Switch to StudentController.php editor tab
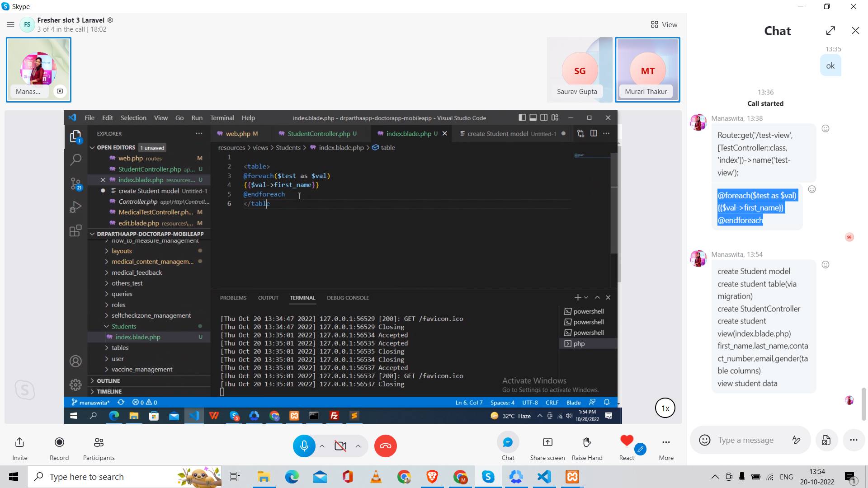The width and height of the screenshot is (868, 488). (318, 134)
